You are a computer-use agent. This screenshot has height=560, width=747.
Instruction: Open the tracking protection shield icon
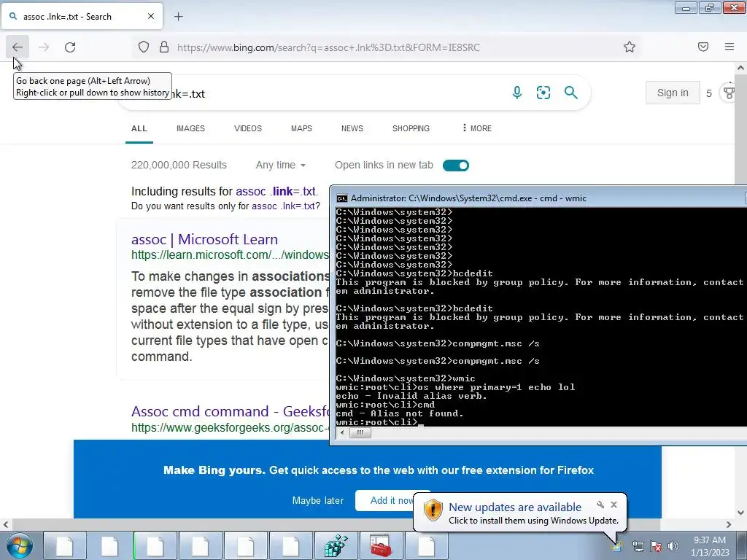(x=144, y=47)
